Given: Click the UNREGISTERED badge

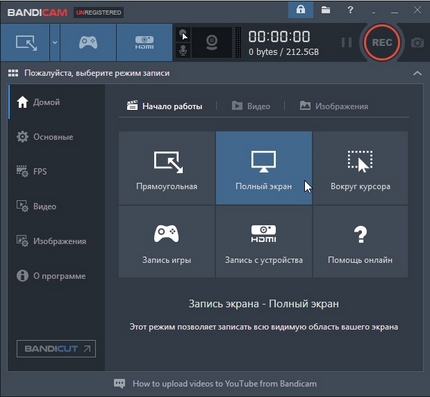Looking at the screenshot, I should coord(98,13).
